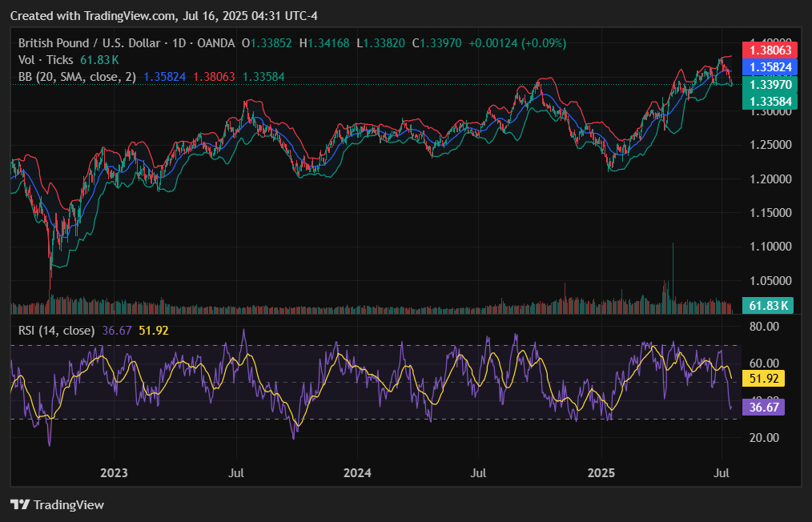Click green 1.33584 value in BB legend

point(263,77)
